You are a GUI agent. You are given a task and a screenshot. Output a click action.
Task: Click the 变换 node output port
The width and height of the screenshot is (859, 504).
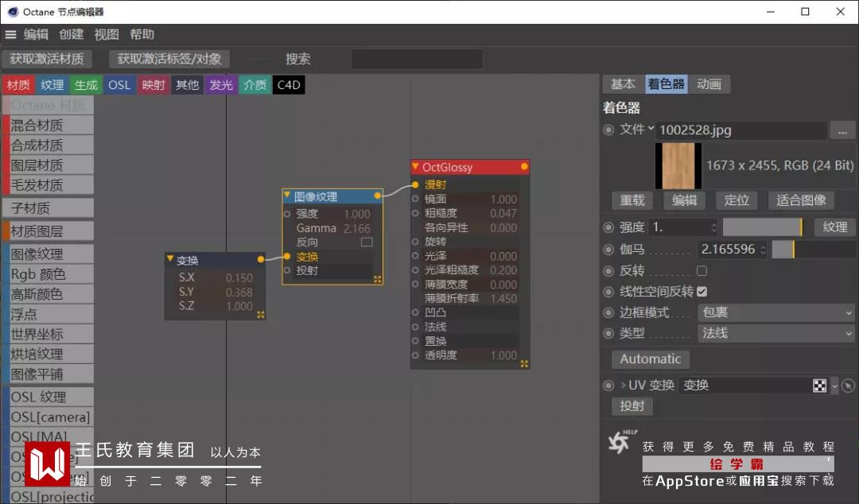[x=261, y=259]
